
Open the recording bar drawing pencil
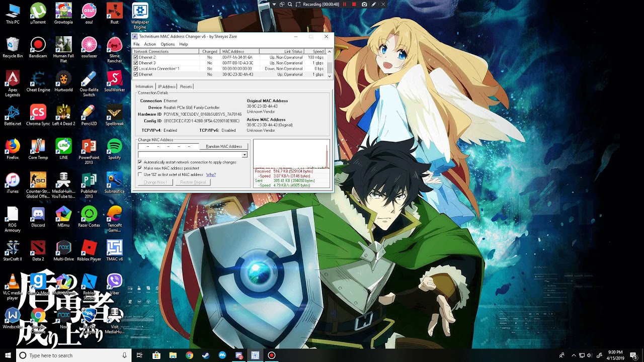[x=374, y=4]
